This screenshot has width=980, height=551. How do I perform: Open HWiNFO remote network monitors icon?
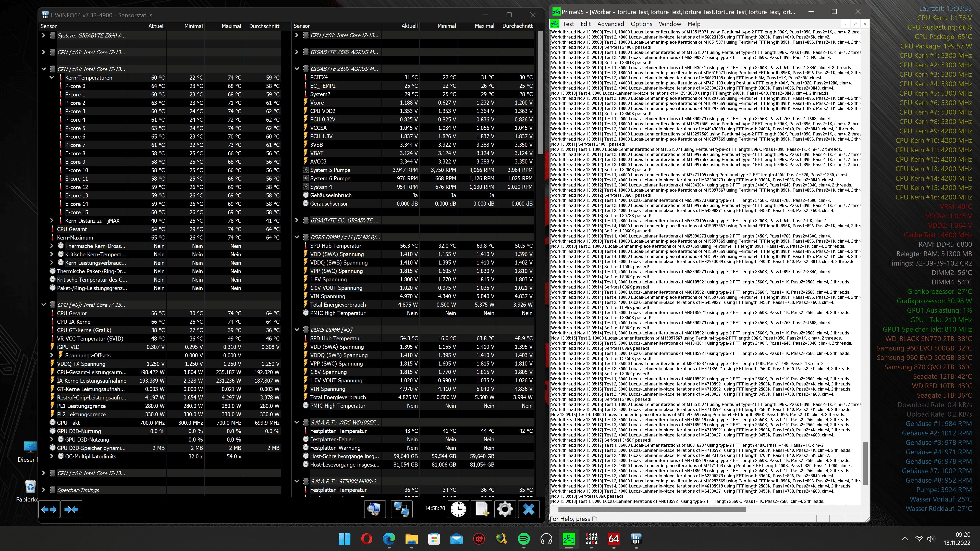pyautogui.click(x=401, y=509)
